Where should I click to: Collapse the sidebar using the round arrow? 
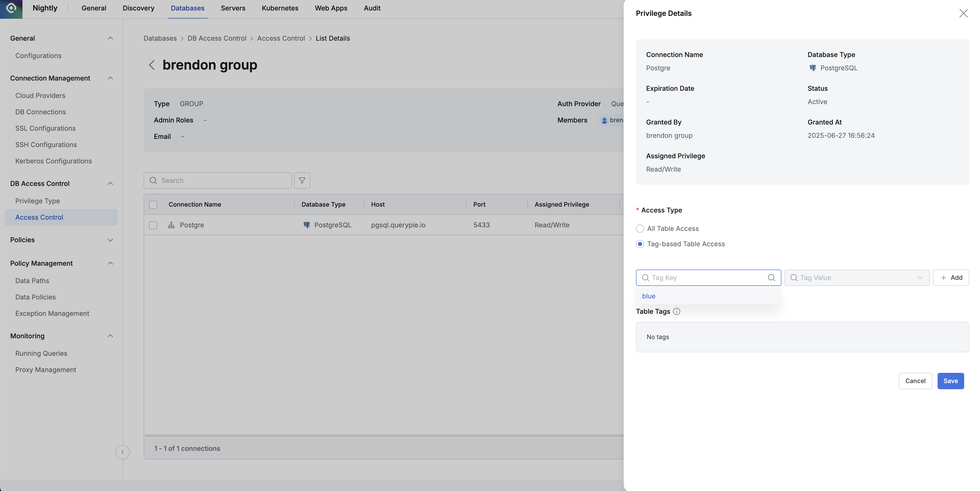click(x=122, y=452)
